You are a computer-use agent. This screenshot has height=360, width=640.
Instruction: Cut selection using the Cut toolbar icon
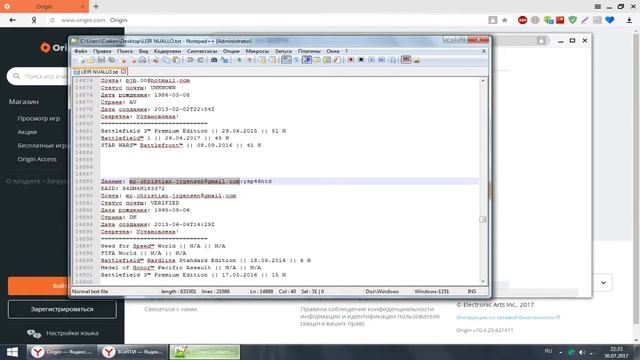pos(156,60)
